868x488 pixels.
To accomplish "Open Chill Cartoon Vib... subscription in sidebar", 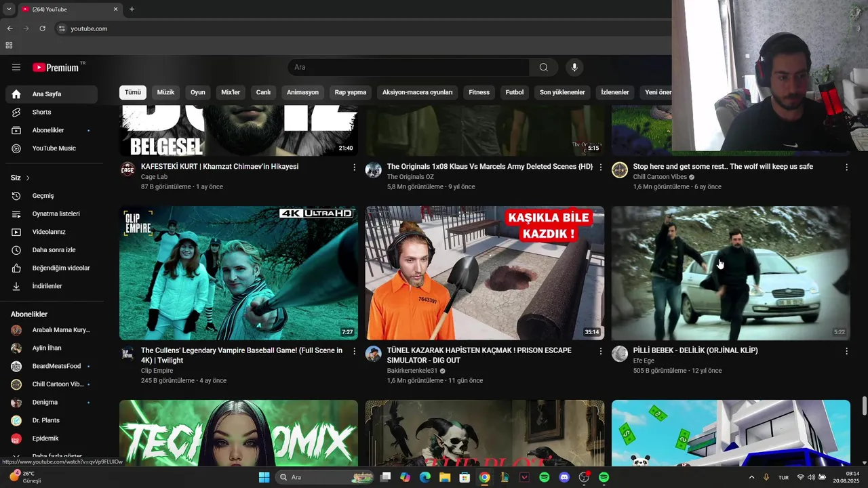I will [x=52, y=384].
